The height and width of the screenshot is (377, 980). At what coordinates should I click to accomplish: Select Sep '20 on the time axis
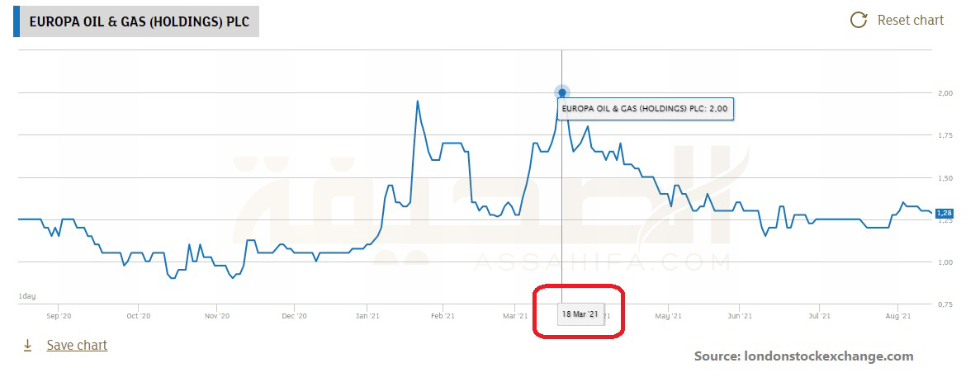(60, 315)
